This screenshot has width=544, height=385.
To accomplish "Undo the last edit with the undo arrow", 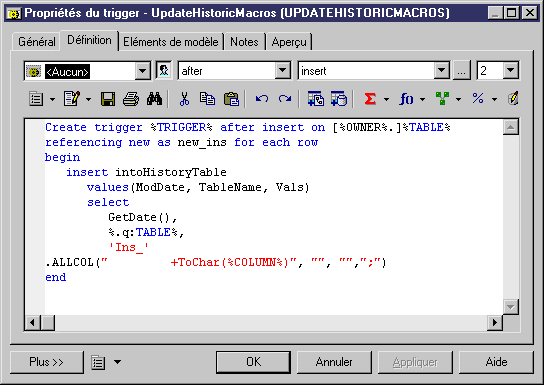I will (x=262, y=99).
